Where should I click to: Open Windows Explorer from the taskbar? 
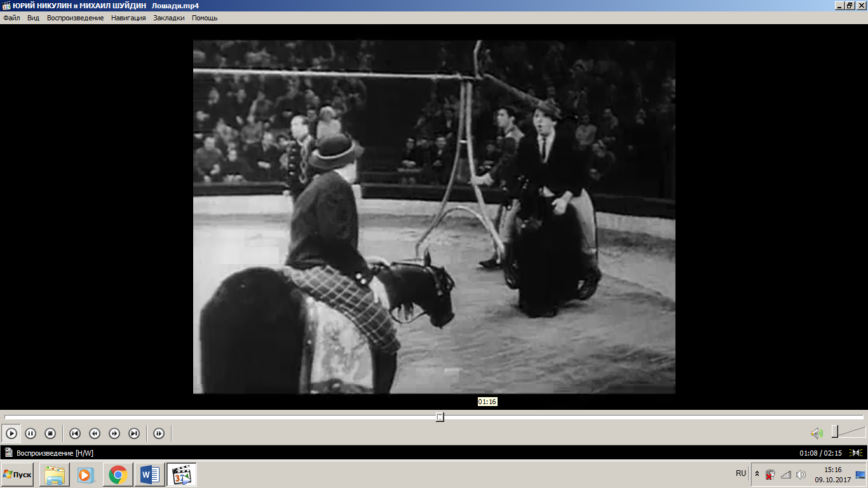[x=55, y=475]
